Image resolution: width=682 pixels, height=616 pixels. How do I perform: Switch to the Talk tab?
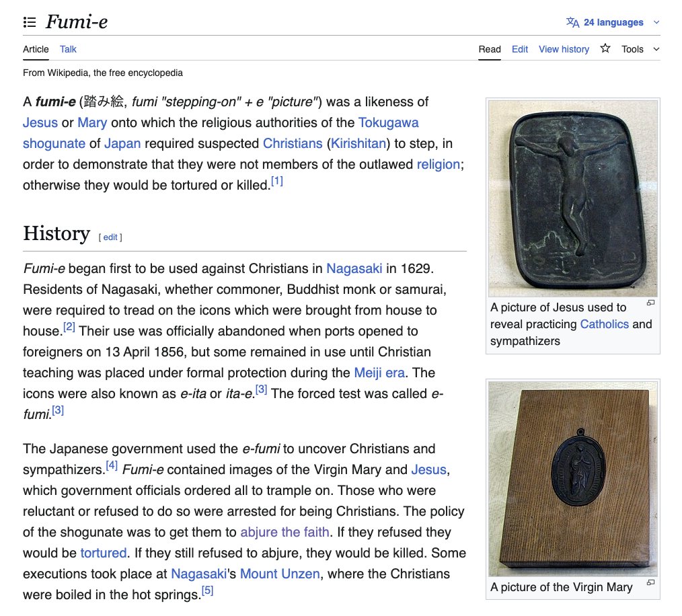[x=68, y=49]
